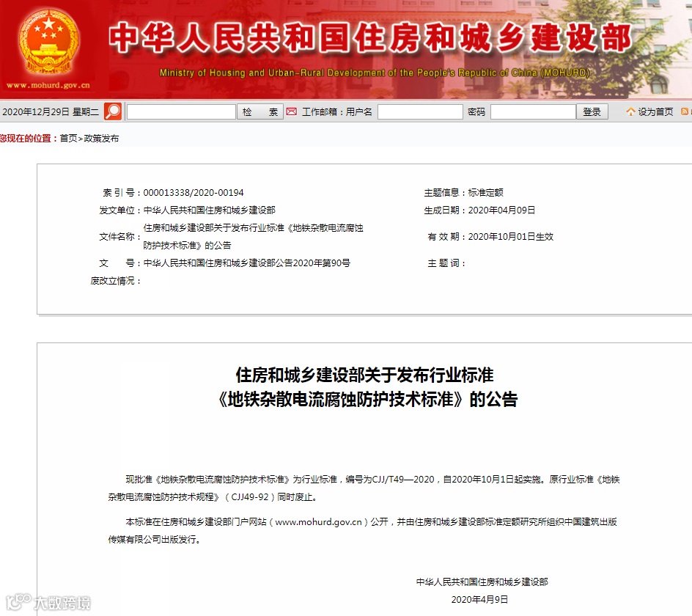The width and height of the screenshot is (692, 616).
Task: Focus the 密码 password input field
Action: click(x=533, y=111)
